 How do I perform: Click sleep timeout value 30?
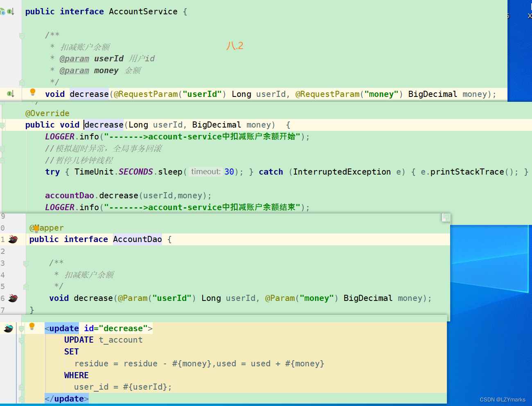pyautogui.click(x=229, y=172)
